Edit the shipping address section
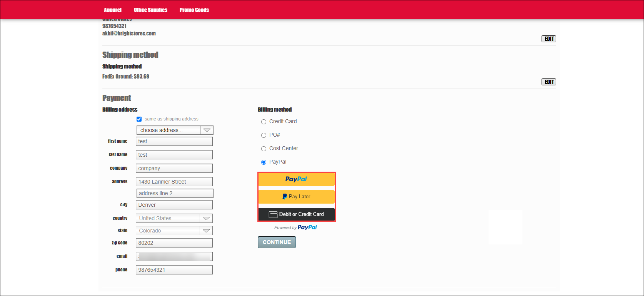 click(549, 39)
